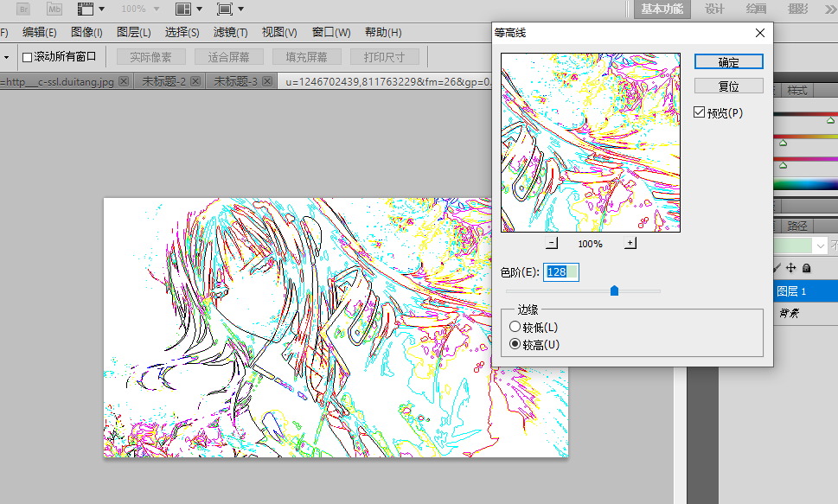Click the middle color slider handle
The width and height of the screenshot is (838, 504).
pos(783,143)
